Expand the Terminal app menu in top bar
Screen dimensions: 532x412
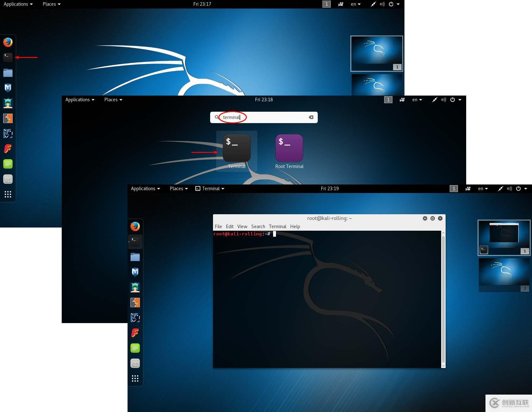(x=210, y=189)
